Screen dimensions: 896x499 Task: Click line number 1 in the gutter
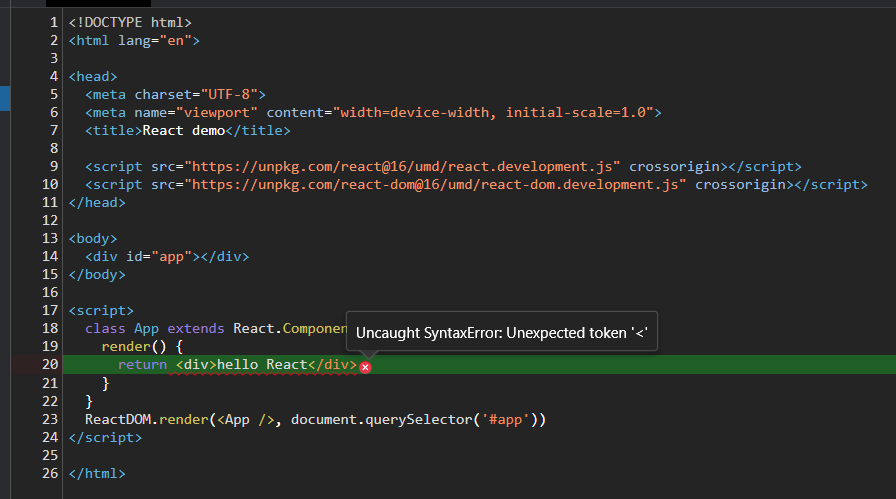click(x=54, y=22)
